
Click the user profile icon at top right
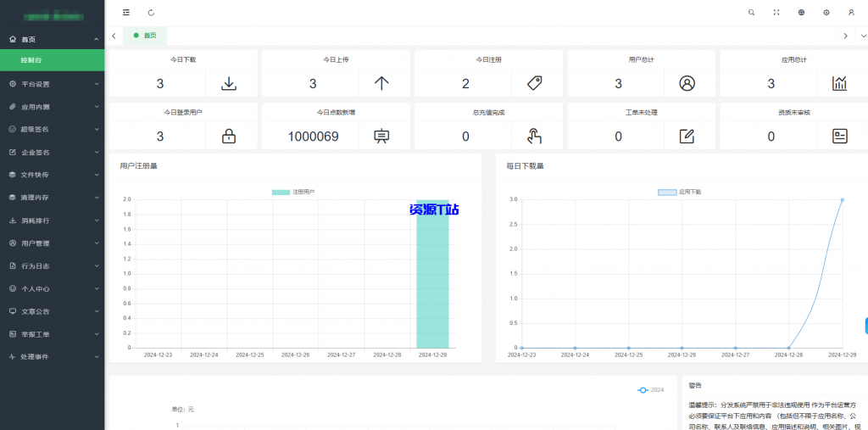pyautogui.click(x=851, y=13)
